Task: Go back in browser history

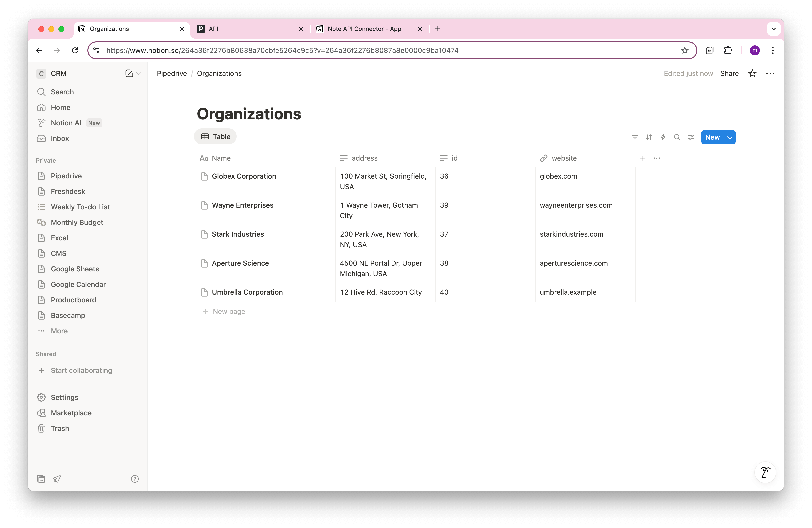Action: coord(39,50)
